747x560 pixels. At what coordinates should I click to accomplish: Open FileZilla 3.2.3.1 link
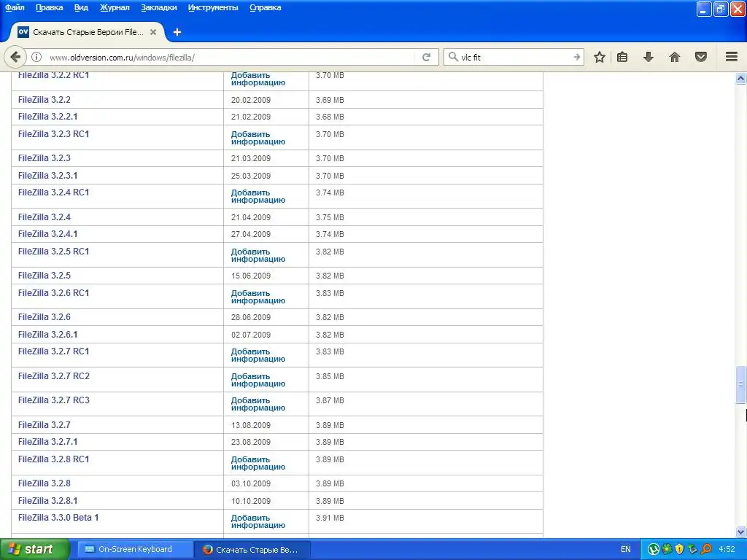pos(47,175)
